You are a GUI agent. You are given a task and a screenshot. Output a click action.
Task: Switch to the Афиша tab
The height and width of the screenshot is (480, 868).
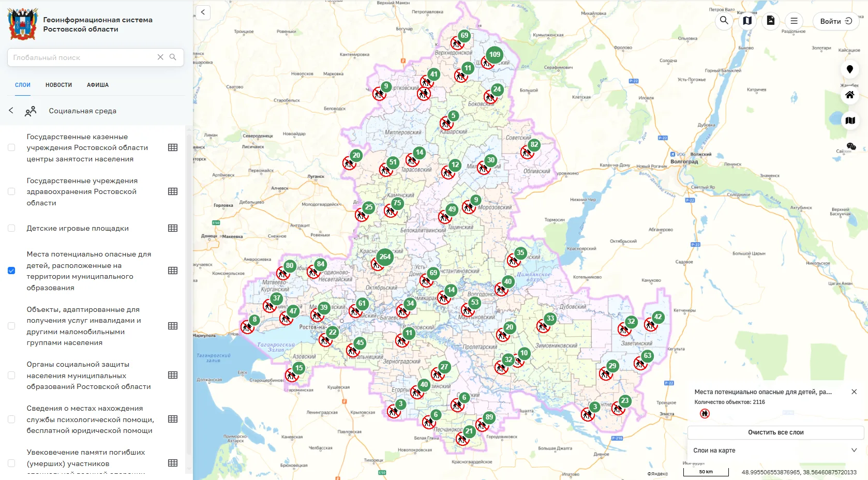[98, 85]
